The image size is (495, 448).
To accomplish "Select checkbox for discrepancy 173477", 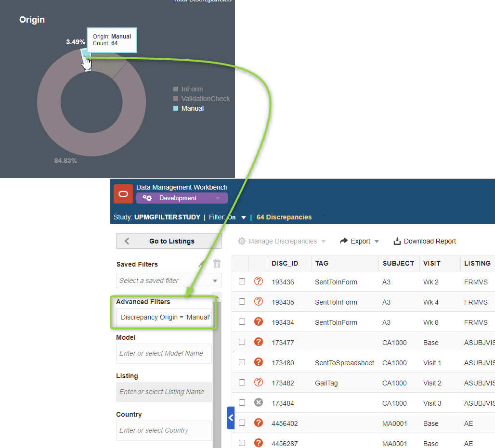I will click(242, 342).
